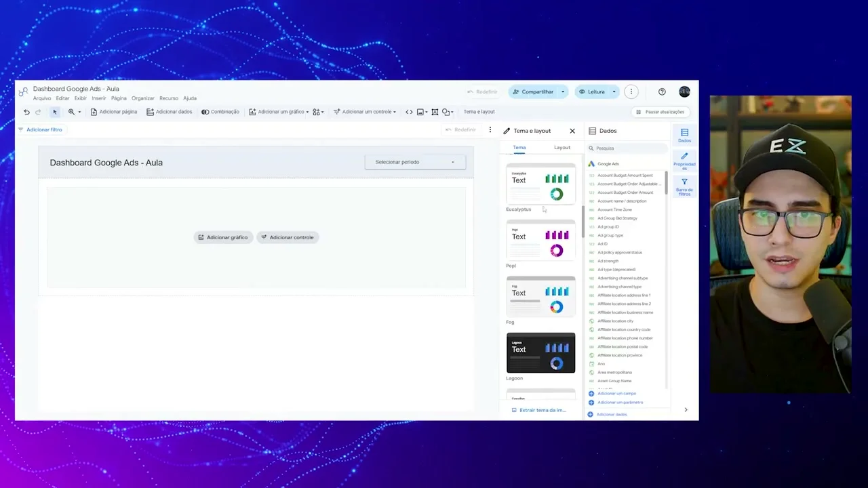
Task: Click the Combinação blend data button
Action: point(220,112)
